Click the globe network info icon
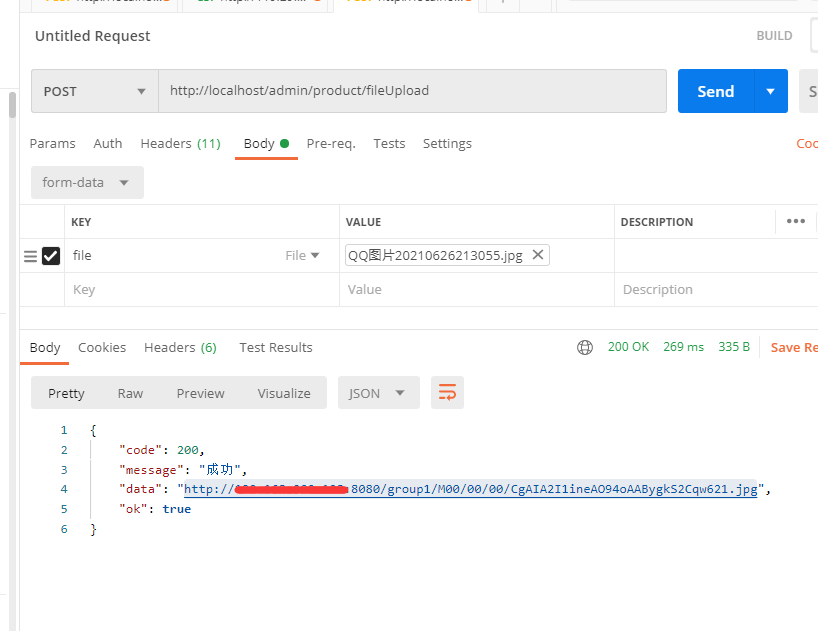818x631 pixels. click(585, 347)
